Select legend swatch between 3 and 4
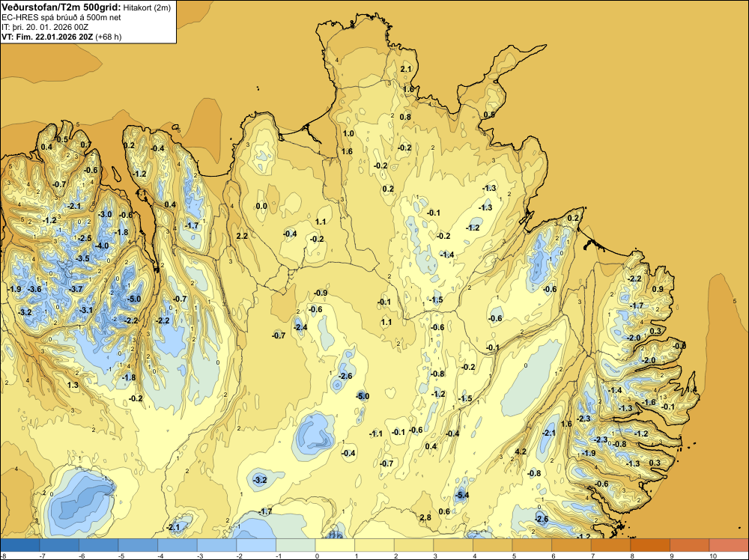Image resolution: width=749 pixels, height=560 pixels. click(x=453, y=545)
